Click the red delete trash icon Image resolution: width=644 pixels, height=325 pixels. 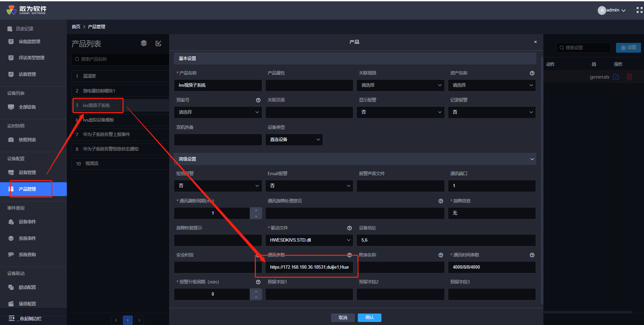[x=629, y=77]
